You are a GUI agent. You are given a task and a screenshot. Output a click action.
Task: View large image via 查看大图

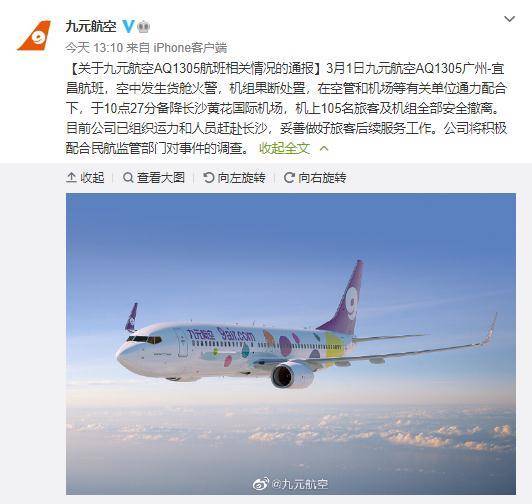coord(161,178)
